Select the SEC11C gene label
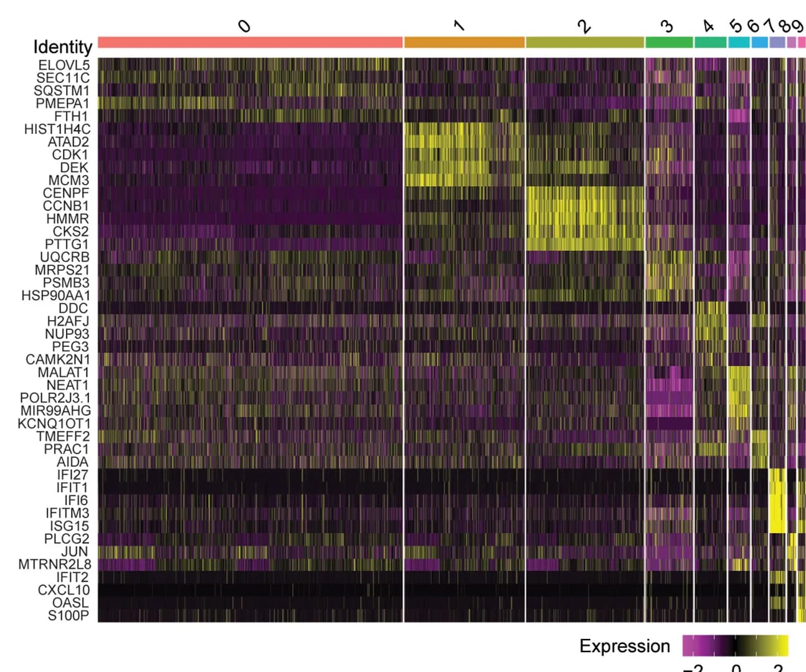The height and width of the screenshot is (672, 806). pyautogui.click(x=62, y=78)
